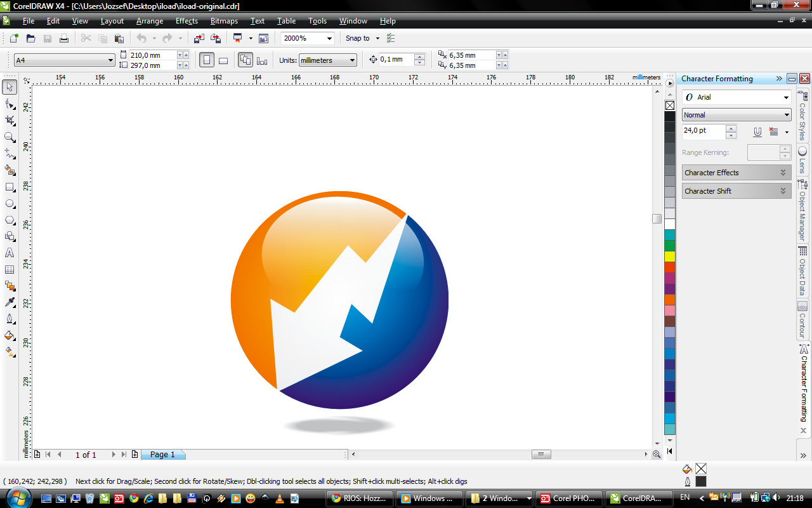
Task: Click the New document icon
Action: pyautogui.click(x=14, y=38)
